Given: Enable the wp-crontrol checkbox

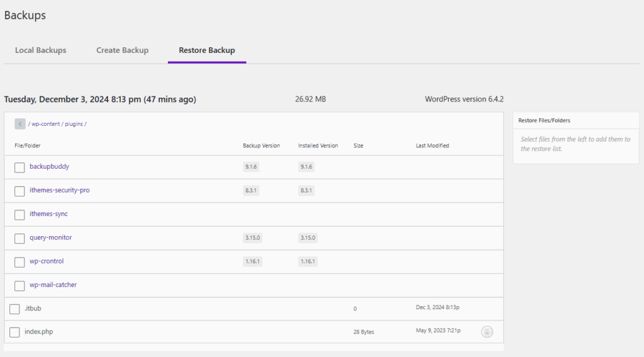Looking at the screenshot, I should (19, 262).
